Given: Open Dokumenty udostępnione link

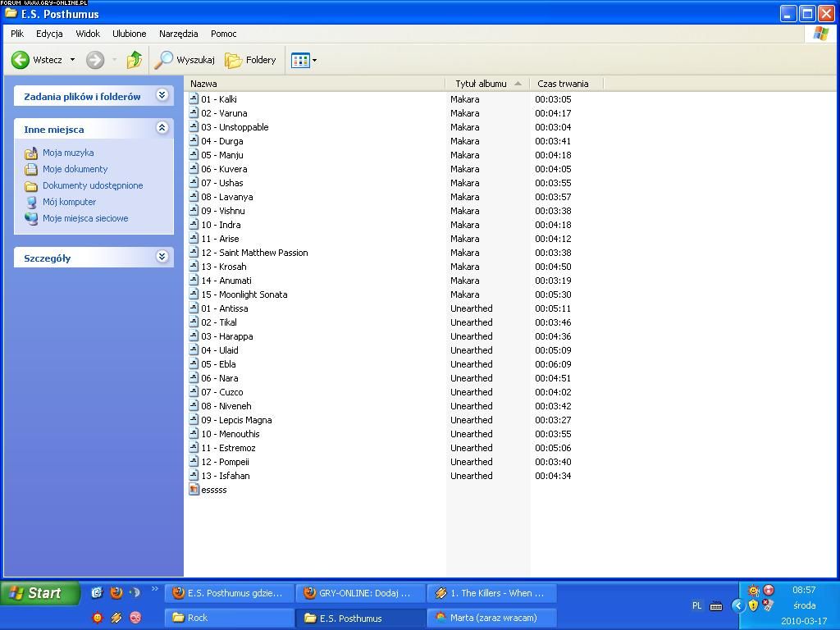Looking at the screenshot, I should pos(93,186).
